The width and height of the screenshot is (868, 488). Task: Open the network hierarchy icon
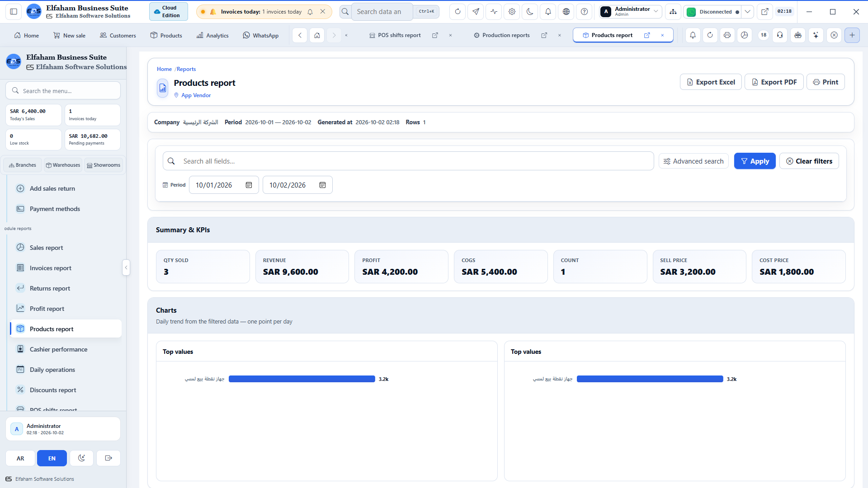[673, 12]
